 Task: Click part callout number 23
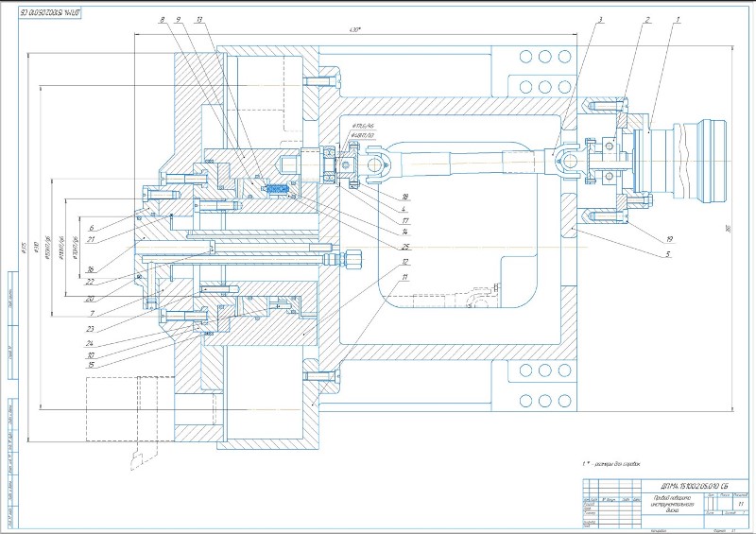pyautogui.click(x=90, y=329)
